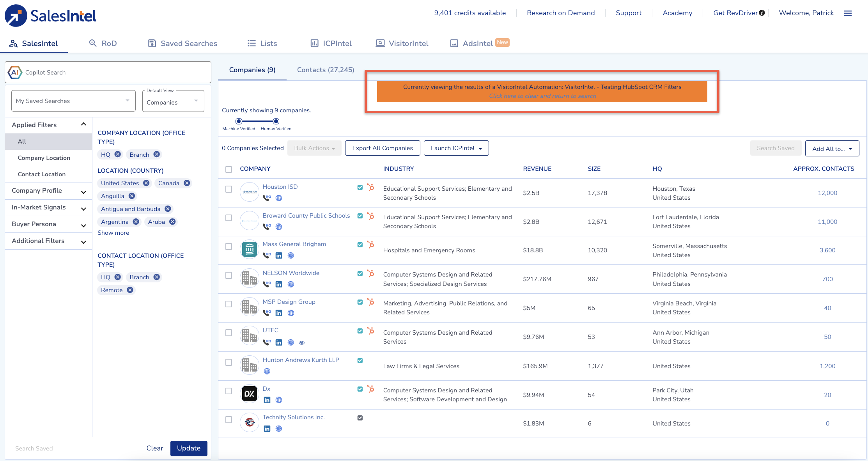The width and height of the screenshot is (868, 461).
Task: Select the Houston ISD row checkbox
Action: [x=229, y=189]
